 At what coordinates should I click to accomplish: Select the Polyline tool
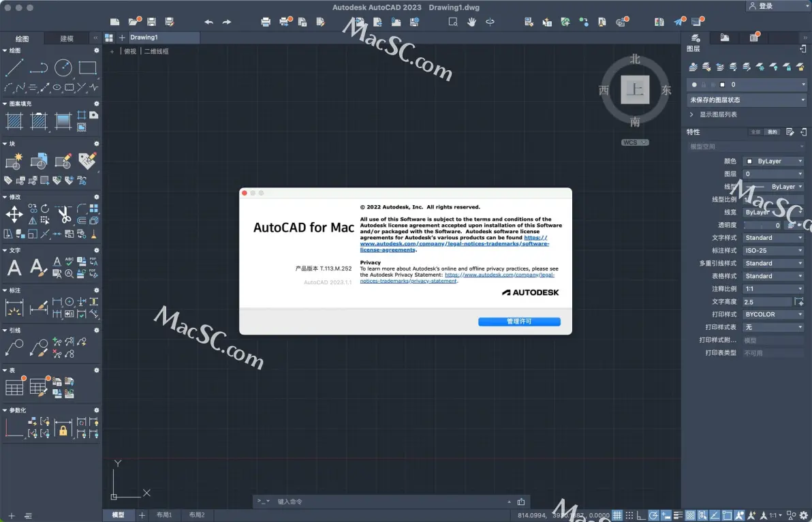pyautogui.click(x=38, y=67)
